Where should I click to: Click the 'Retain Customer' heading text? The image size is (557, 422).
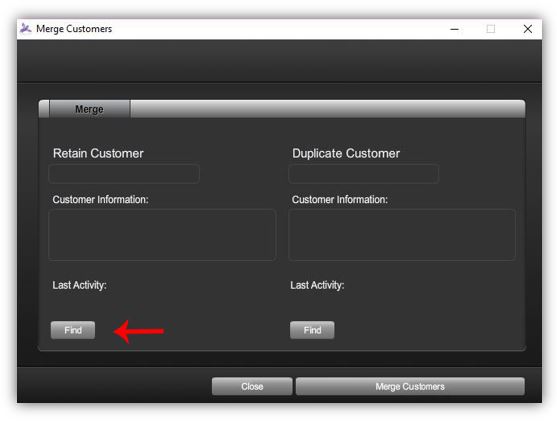point(98,153)
